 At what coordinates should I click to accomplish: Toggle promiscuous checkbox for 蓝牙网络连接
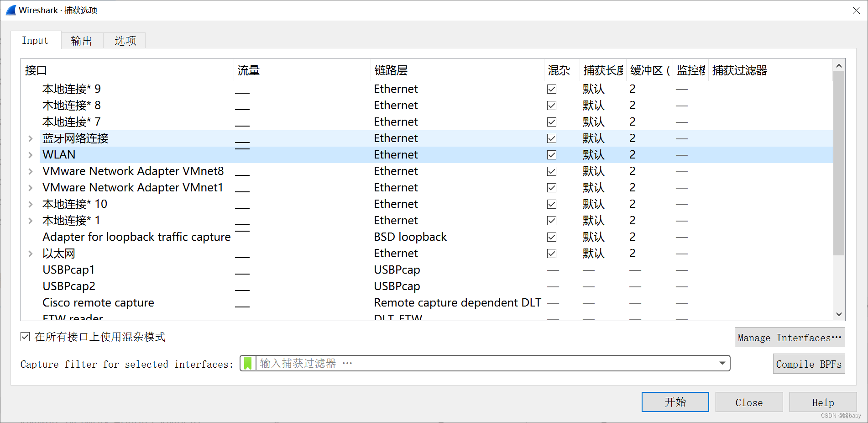[552, 138]
